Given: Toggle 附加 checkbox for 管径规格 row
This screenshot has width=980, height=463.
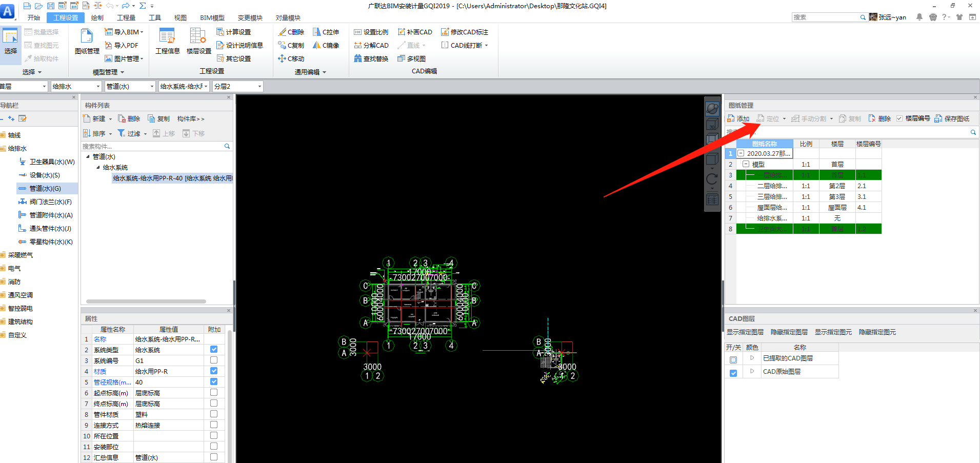Looking at the screenshot, I should [214, 381].
